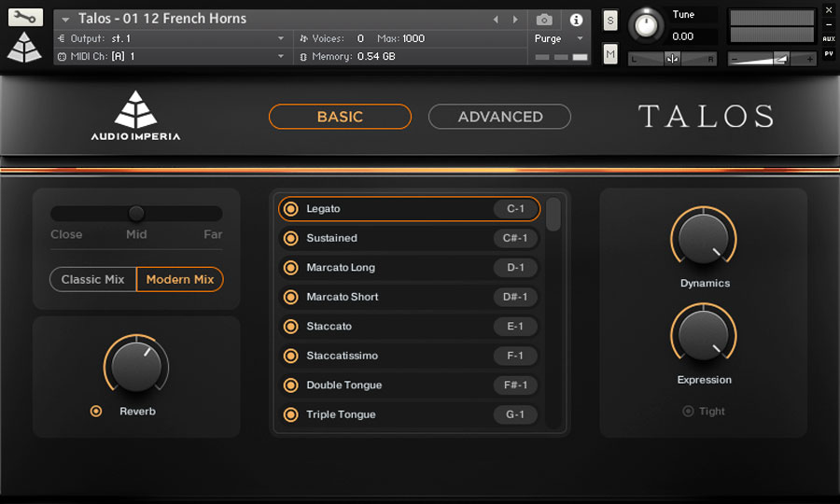Select Modern Mix
Screen dimensions: 840x504
click(x=180, y=280)
